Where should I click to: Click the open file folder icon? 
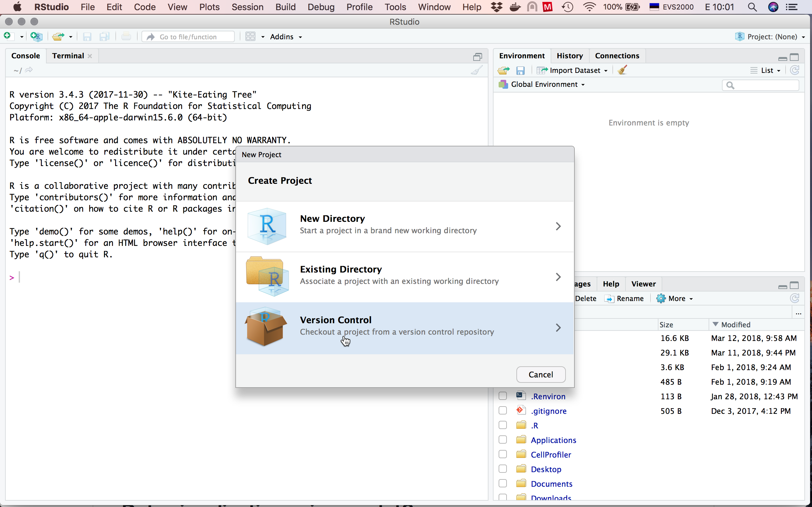pos(58,36)
